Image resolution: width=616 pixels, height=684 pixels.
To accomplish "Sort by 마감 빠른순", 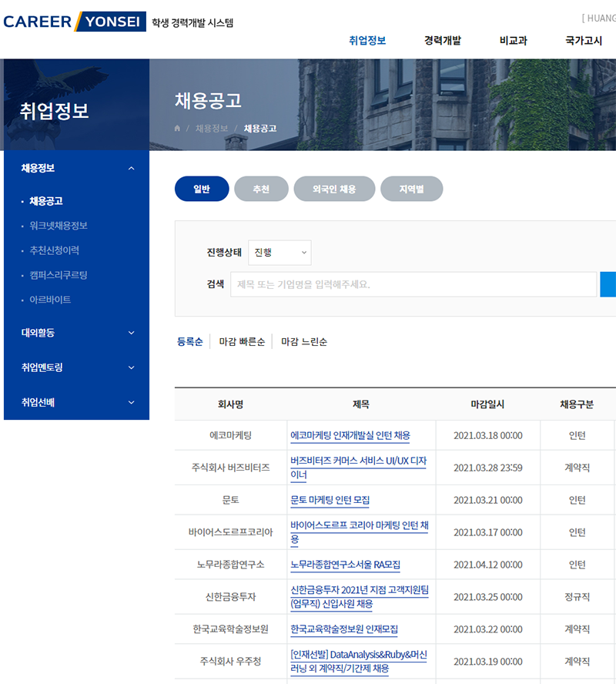I will (x=242, y=341).
